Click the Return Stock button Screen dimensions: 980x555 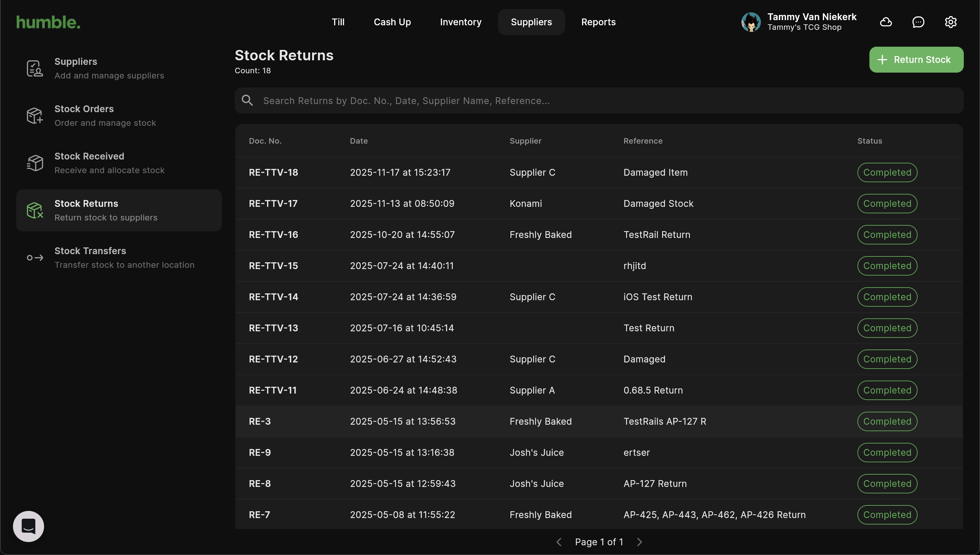pyautogui.click(x=916, y=59)
